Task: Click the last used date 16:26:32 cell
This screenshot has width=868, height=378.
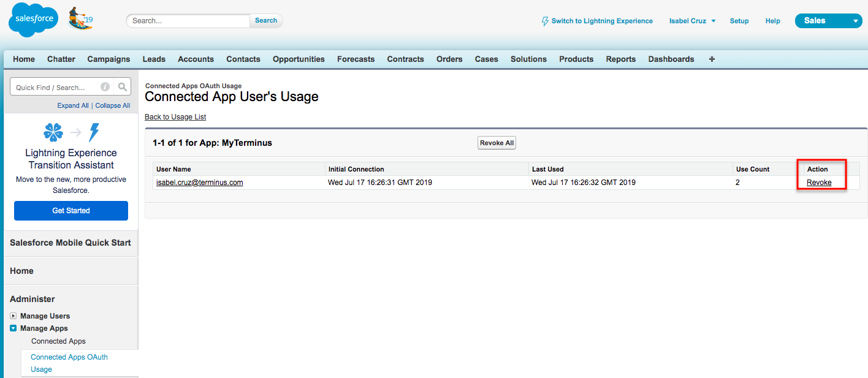Action: [x=584, y=183]
